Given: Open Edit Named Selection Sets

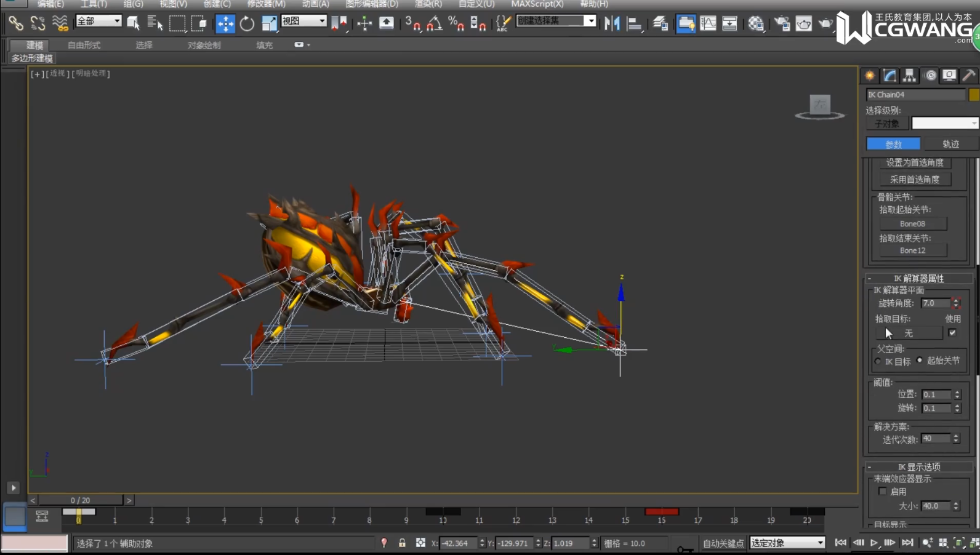Looking at the screenshot, I should [x=502, y=23].
